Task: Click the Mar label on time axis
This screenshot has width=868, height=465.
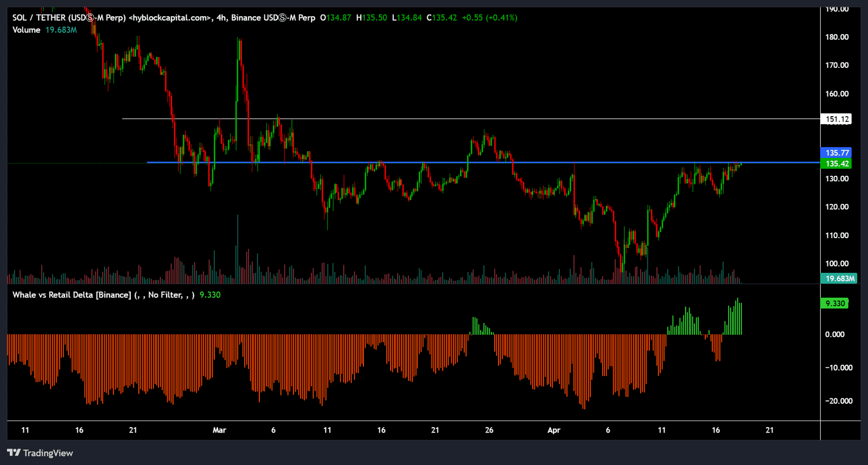Action: click(219, 430)
